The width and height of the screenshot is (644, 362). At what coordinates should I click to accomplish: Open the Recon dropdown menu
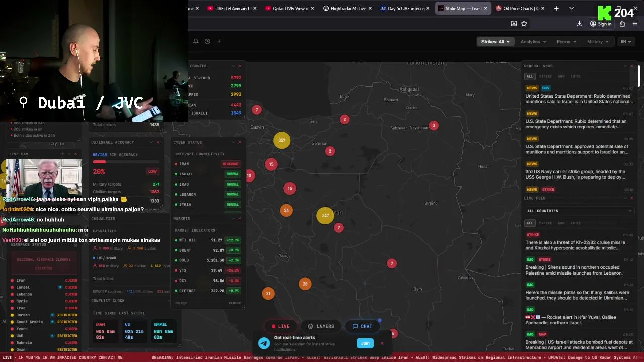(567, 42)
